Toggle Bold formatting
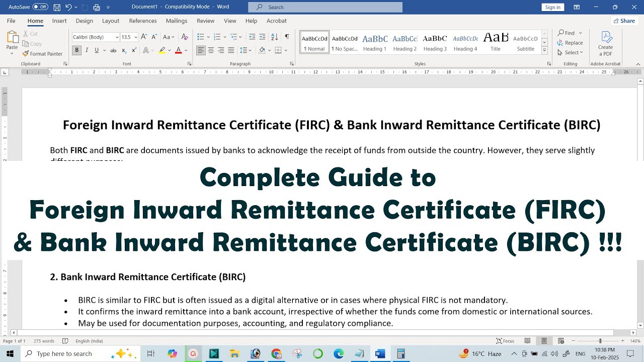644x362 pixels. click(x=77, y=50)
